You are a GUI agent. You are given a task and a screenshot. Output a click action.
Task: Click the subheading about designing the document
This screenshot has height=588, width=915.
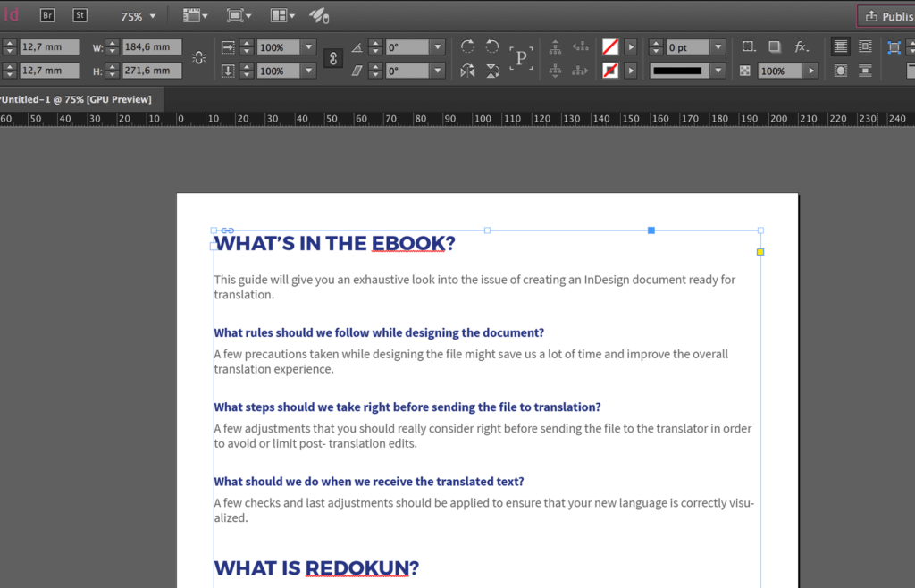(379, 332)
